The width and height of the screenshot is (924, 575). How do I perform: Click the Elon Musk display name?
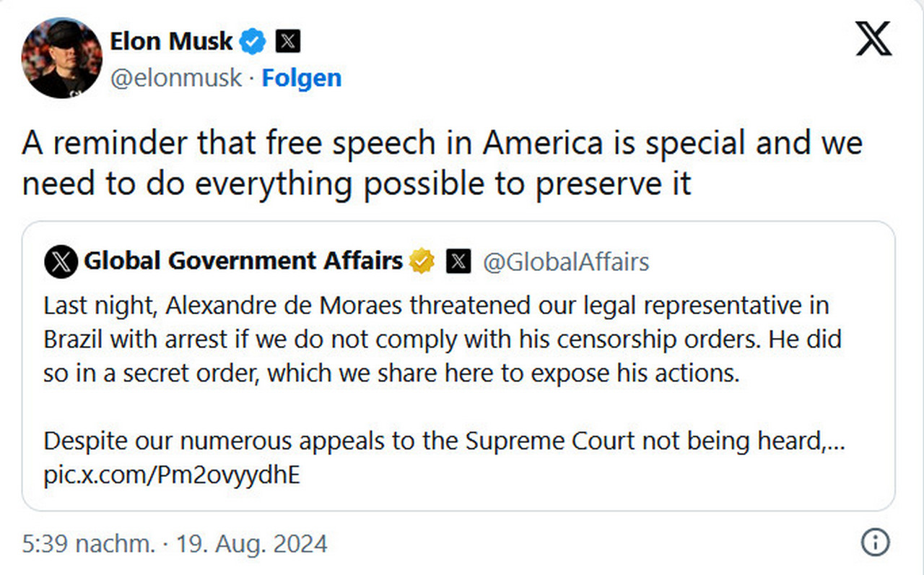[x=171, y=41]
